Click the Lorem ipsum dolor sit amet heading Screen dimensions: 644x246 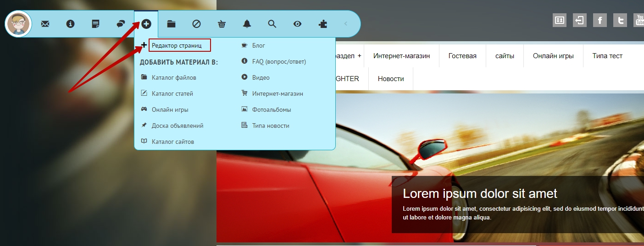coord(480,193)
